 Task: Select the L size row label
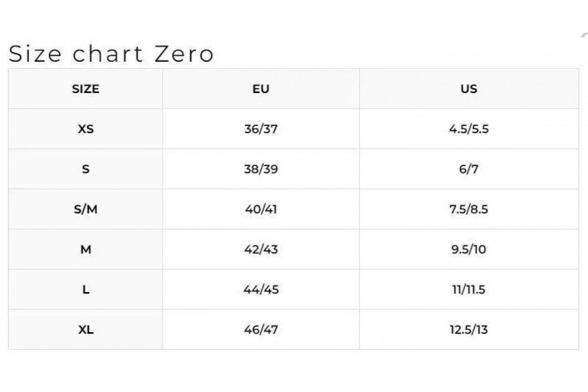[86, 290]
